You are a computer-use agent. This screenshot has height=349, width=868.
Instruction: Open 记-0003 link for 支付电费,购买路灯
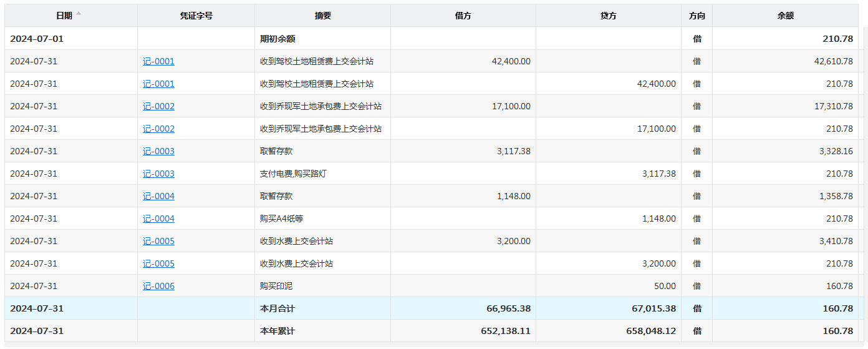(x=158, y=174)
